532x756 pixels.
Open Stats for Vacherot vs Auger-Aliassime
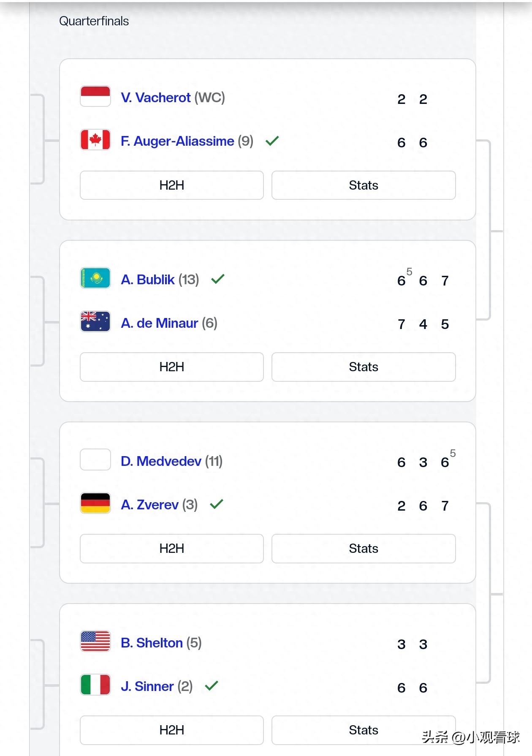(363, 185)
